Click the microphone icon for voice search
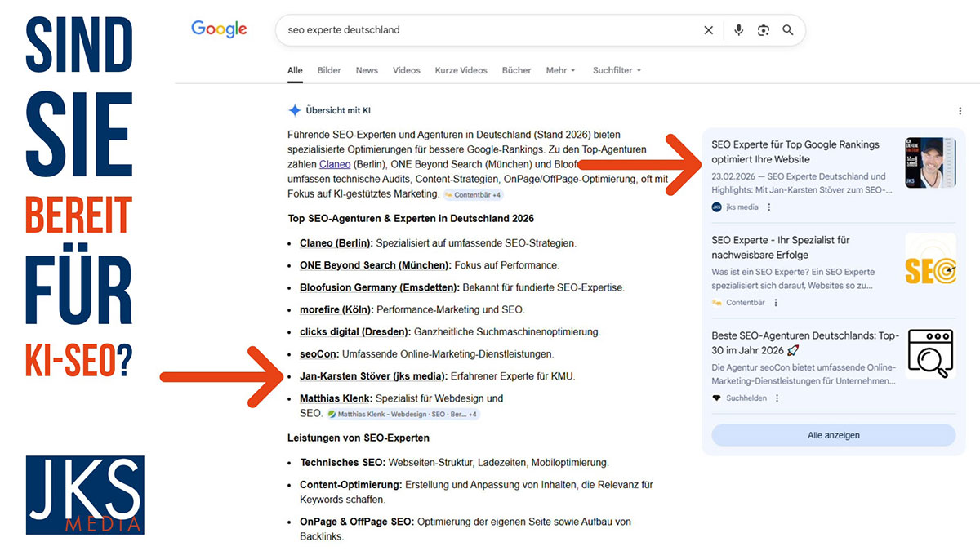The image size is (980, 551). click(738, 29)
